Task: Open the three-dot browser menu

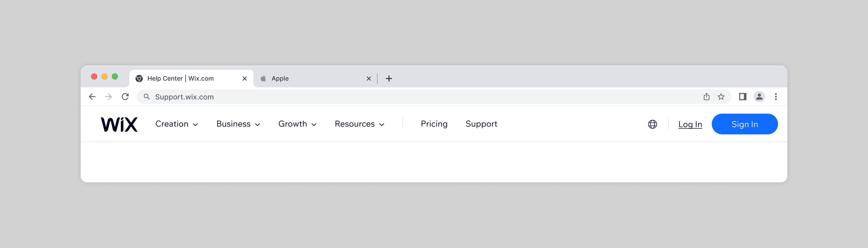Action: click(776, 97)
